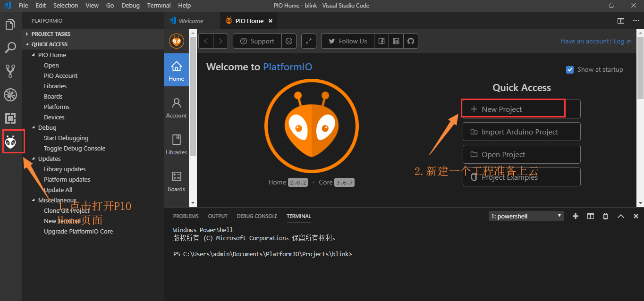
Task: Open the Explorer view icon
Action: pos(10,25)
